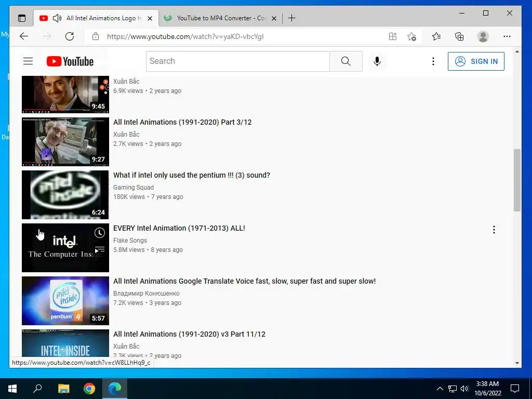This screenshot has height=399, width=532.
Task: Click the Pentium 4 5:57 thumbnail
Action: tap(65, 301)
